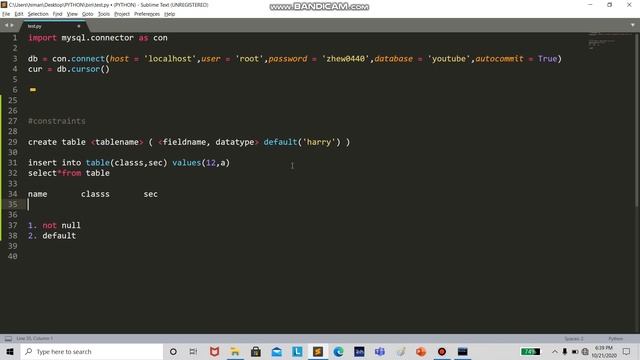
Task: Open Task View in taskbar
Action: click(x=193, y=351)
